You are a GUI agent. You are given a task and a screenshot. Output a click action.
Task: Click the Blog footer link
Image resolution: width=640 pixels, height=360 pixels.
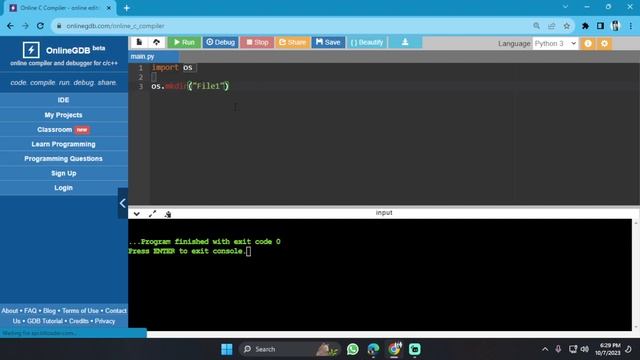pos(49,311)
